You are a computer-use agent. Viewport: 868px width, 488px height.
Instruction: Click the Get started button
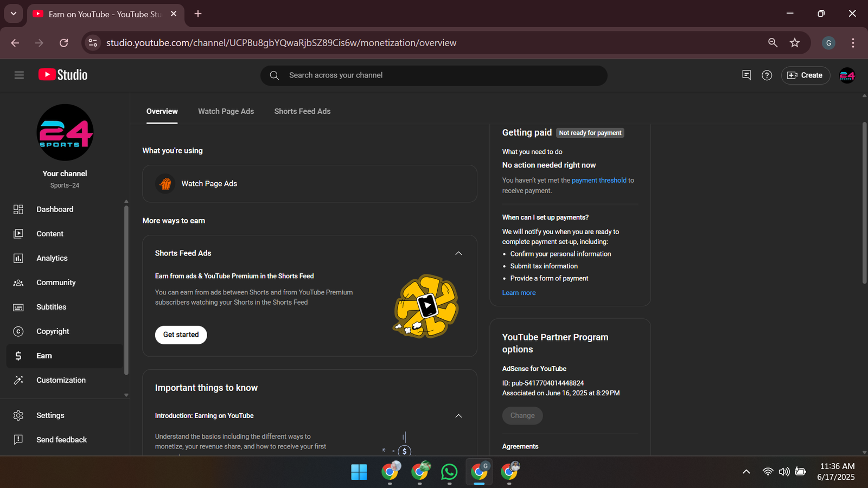tap(181, 335)
